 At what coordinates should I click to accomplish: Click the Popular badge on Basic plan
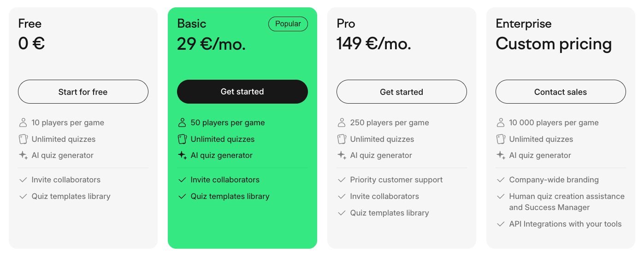[288, 24]
